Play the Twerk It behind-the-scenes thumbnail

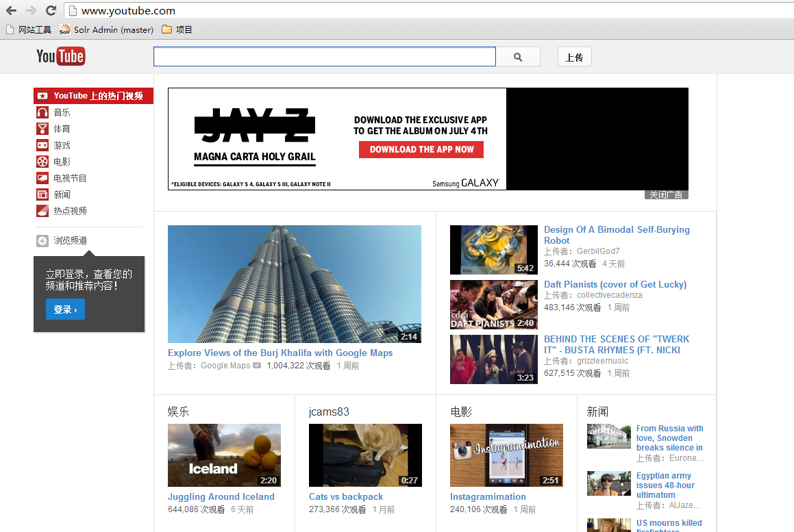pyautogui.click(x=494, y=359)
